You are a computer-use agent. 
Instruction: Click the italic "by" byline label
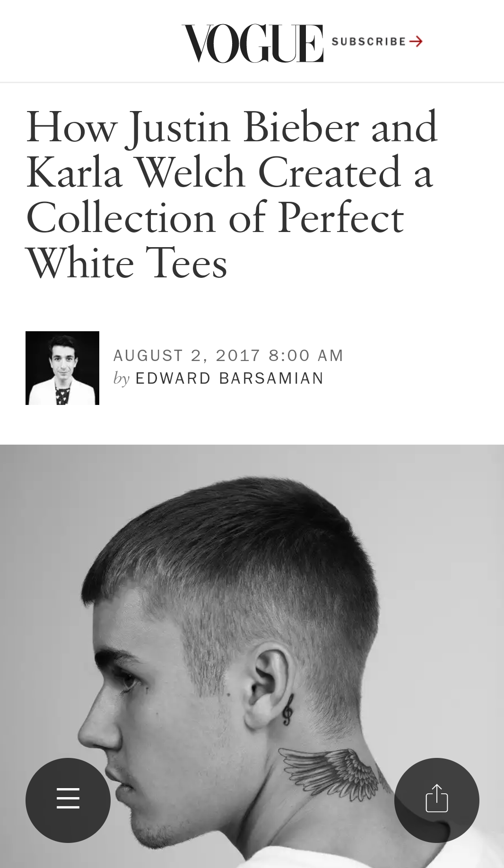122,378
